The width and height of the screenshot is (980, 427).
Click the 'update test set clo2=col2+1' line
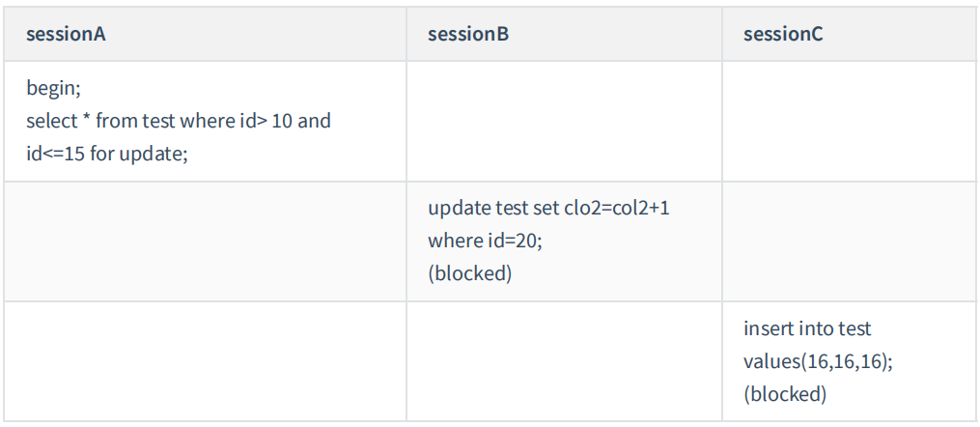(x=547, y=209)
